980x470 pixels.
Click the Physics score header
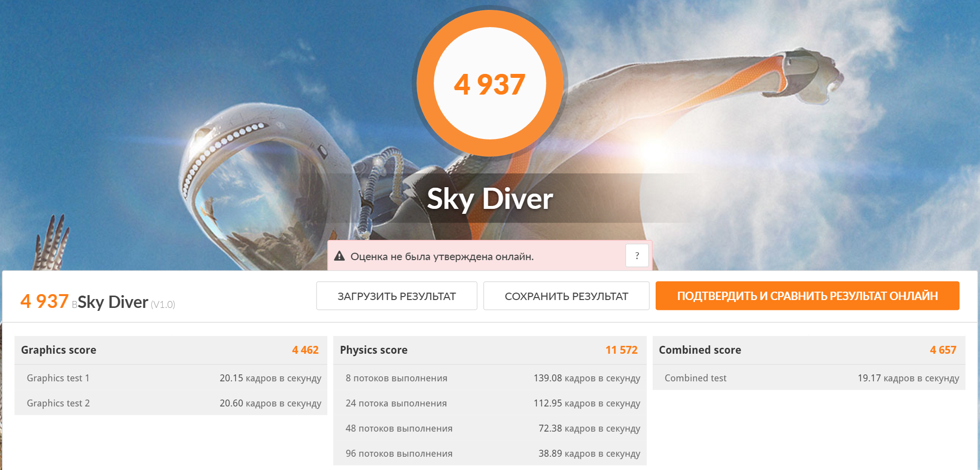[374, 350]
